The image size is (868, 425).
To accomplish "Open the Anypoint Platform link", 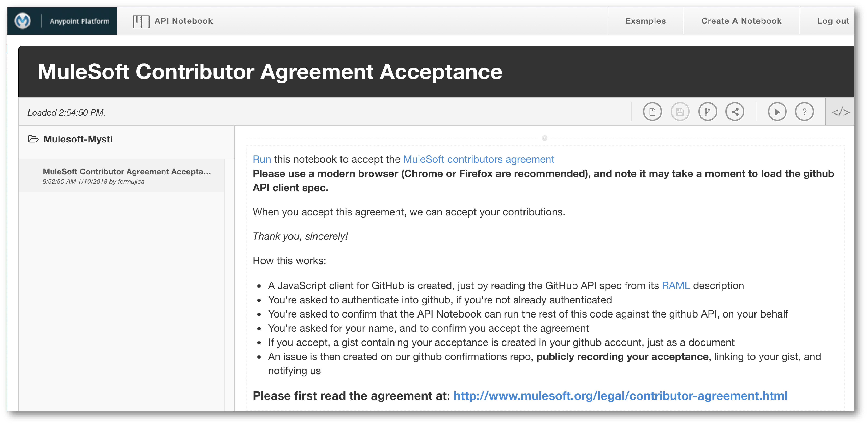I will (x=80, y=21).
